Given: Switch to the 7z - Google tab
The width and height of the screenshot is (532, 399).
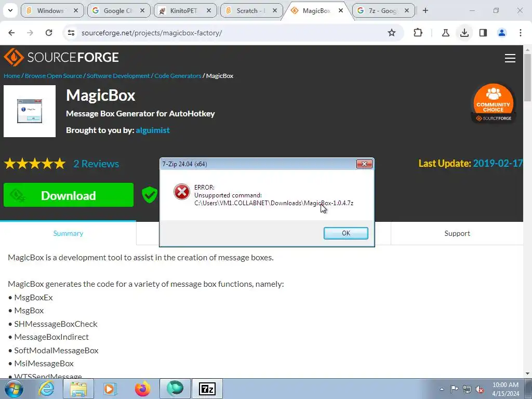Looking at the screenshot, I should pyautogui.click(x=383, y=10).
